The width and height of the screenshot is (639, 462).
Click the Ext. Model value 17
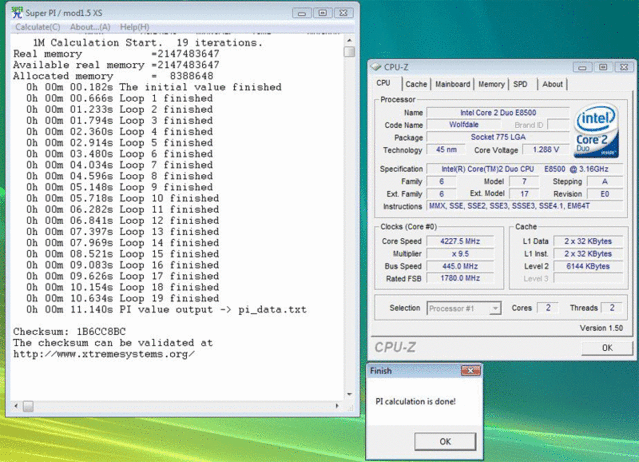click(x=524, y=194)
